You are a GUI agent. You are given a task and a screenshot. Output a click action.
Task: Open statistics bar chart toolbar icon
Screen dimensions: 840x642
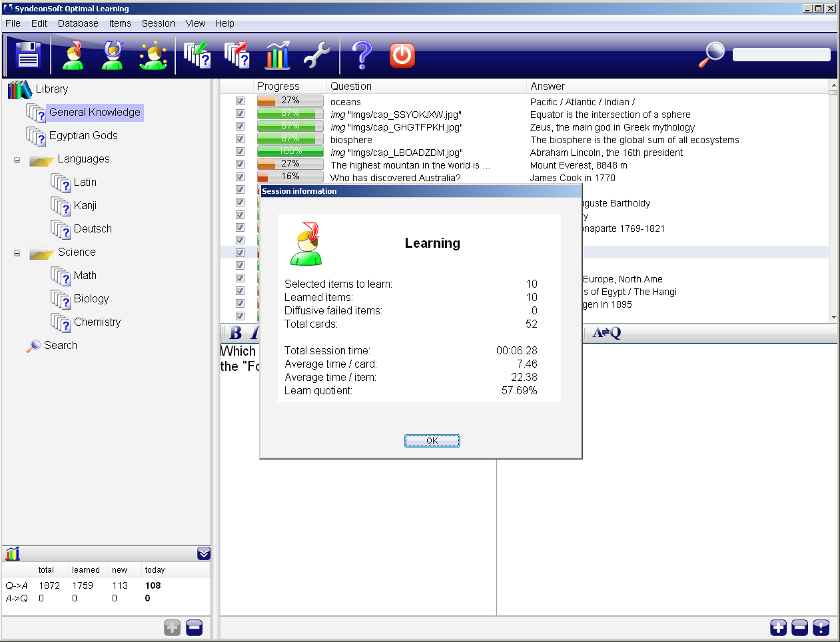[277, 55]
